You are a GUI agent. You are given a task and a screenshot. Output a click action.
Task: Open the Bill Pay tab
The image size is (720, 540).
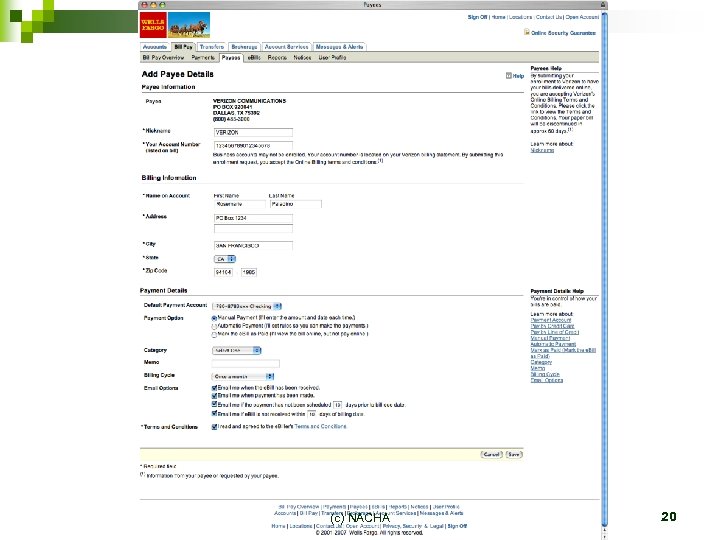pos(183,47)
